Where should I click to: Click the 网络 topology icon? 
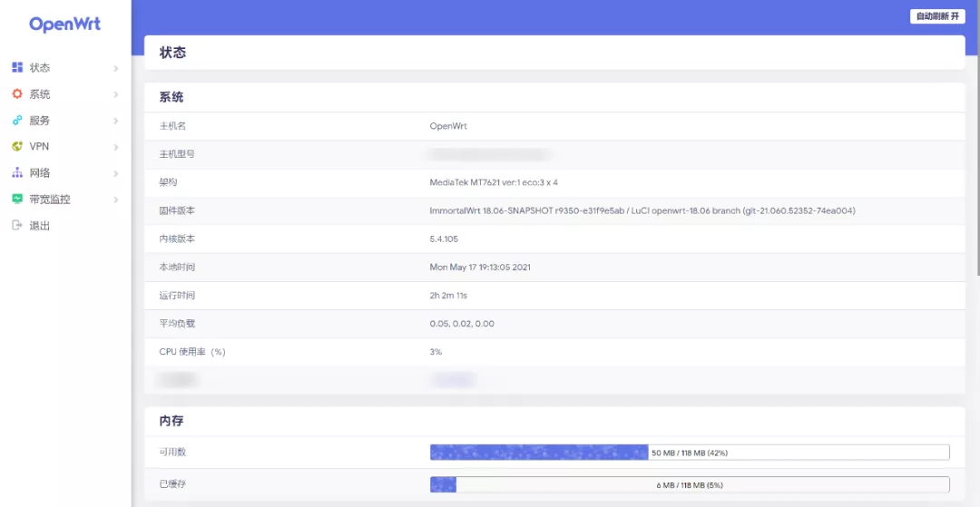pyautogui.click(x=17, y=173)
